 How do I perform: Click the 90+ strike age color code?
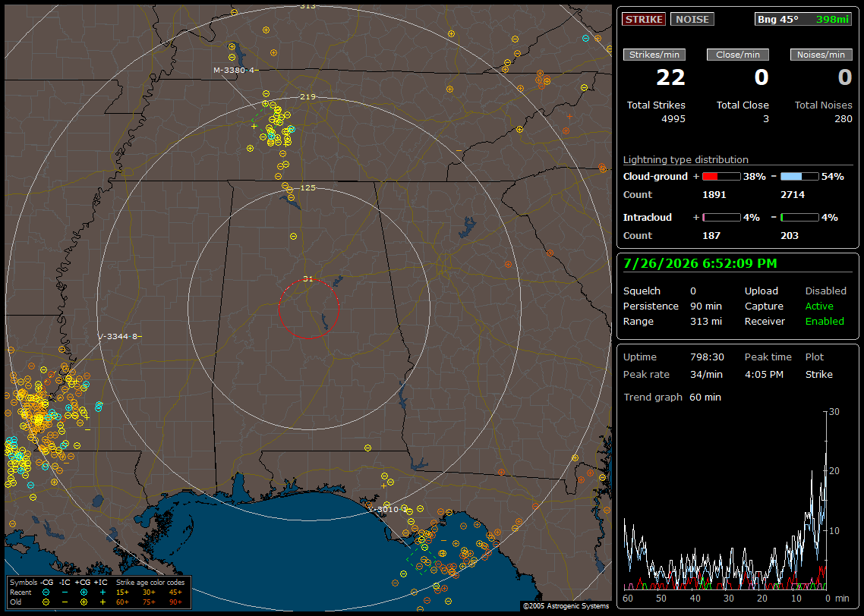click(x=175, y=602)
